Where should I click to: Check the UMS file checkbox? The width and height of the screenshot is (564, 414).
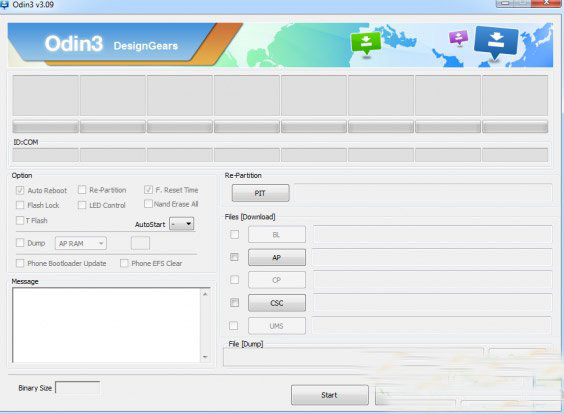click(234, 326)
